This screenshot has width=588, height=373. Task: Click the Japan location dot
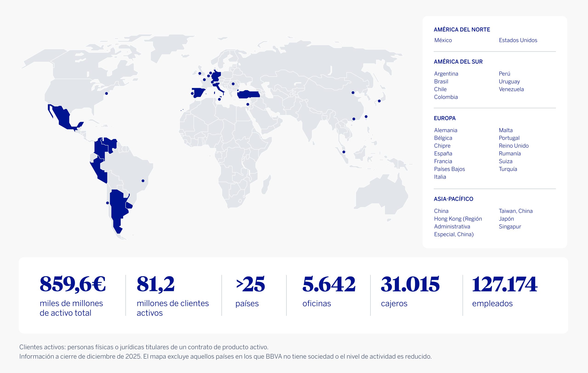[x=379, y=101]
